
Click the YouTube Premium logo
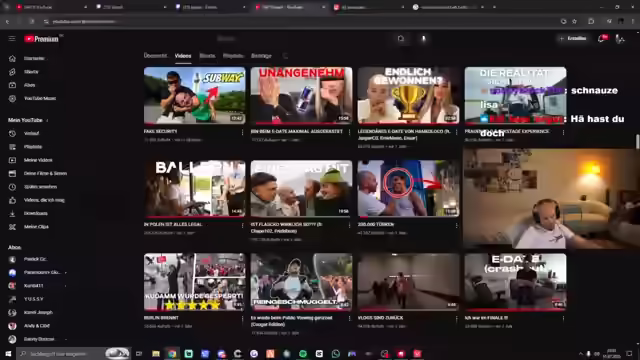[41, 39]
